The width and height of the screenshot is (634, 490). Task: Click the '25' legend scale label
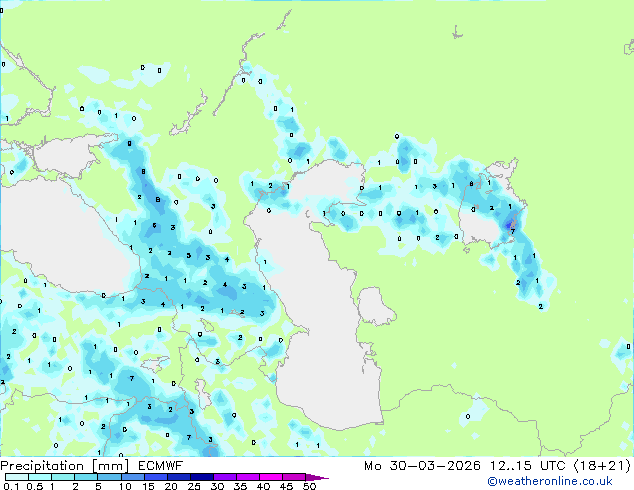tap(194, 486)
